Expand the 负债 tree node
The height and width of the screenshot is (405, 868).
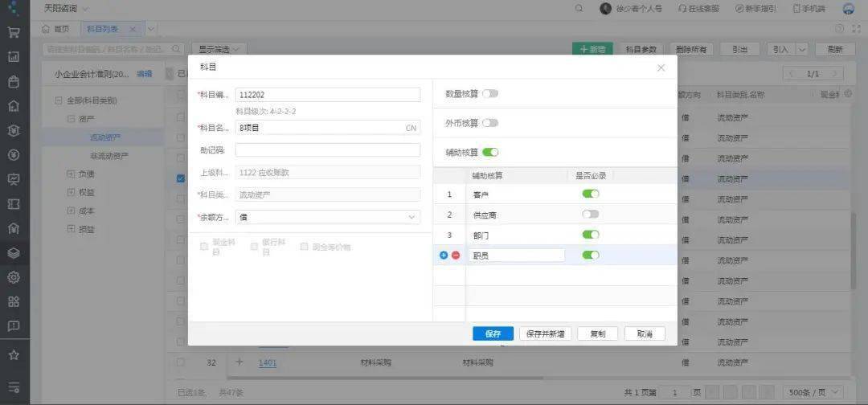[71, 174]
